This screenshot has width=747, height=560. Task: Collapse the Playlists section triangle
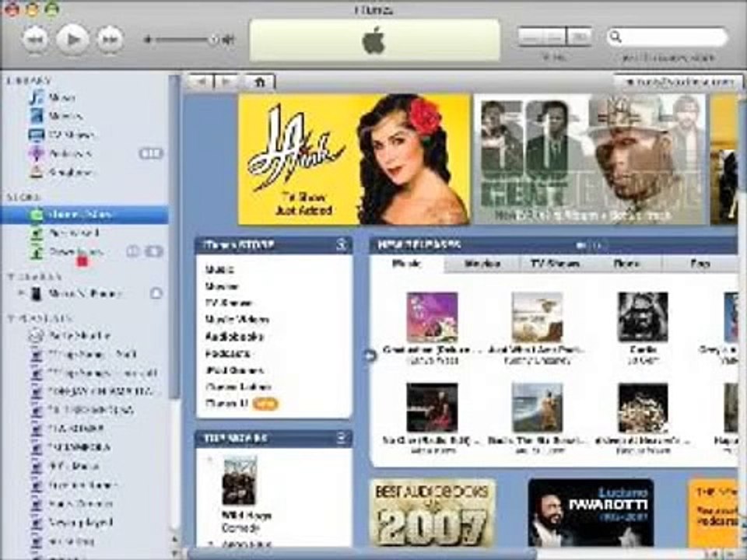click(10, 318)
